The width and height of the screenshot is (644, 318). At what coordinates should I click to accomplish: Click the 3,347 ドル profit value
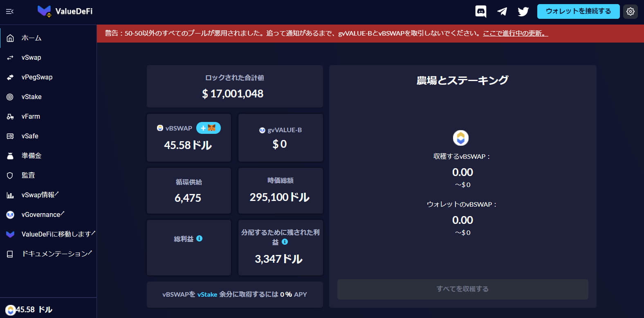pyautogui.click(x=278, y=259)
